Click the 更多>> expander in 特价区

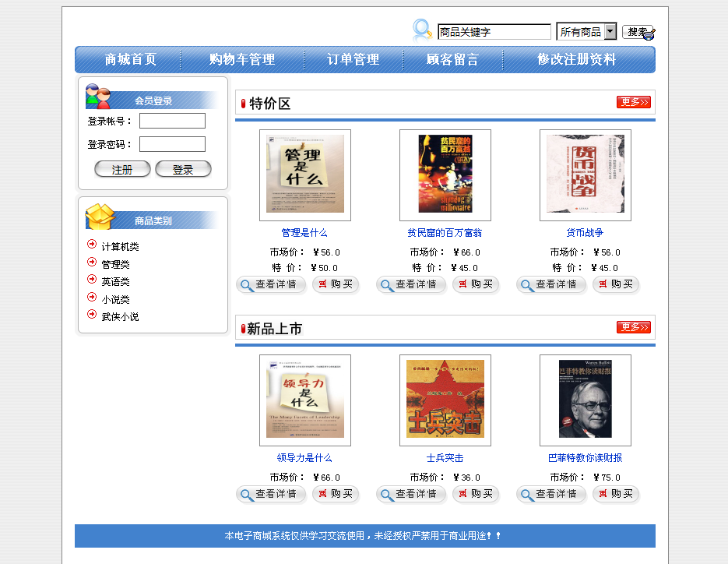click(633, 101)
